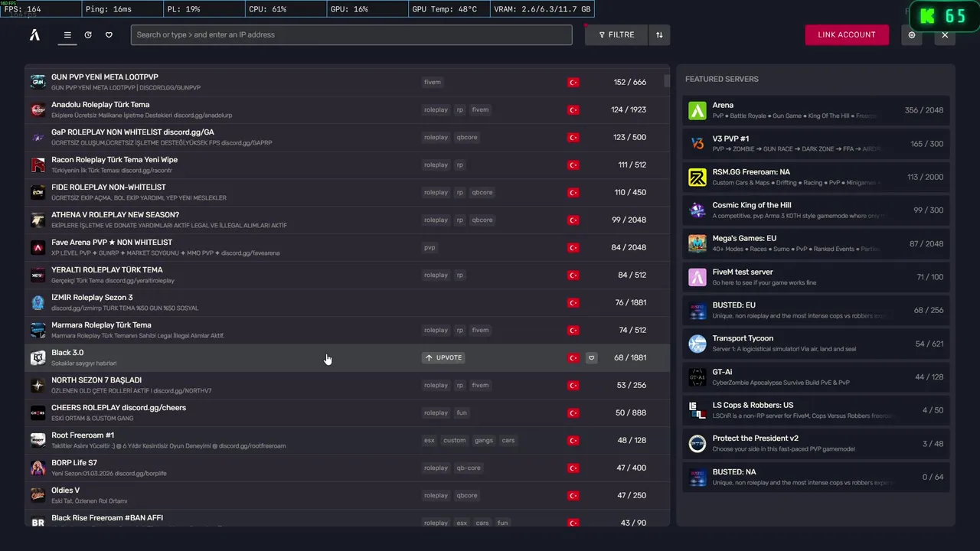Image resolution: width=980 pixels, height=551 pixels.
Task: Click pvp tag on Fave Arena row
Action: click(430, 247)
